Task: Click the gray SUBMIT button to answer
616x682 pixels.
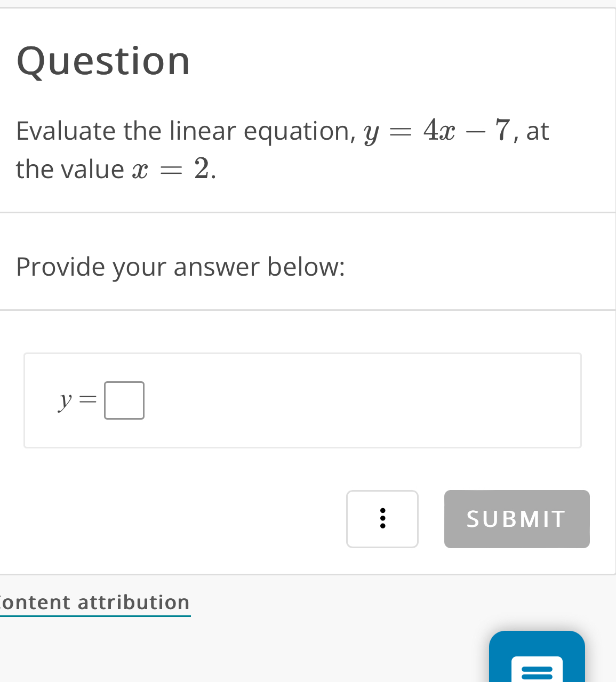Action: tap(516, 519)
